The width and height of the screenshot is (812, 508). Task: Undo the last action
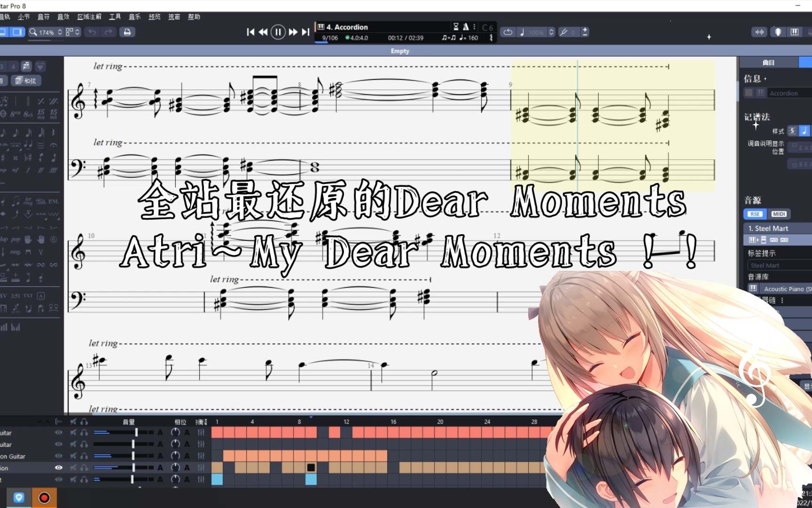coord(92,32)
